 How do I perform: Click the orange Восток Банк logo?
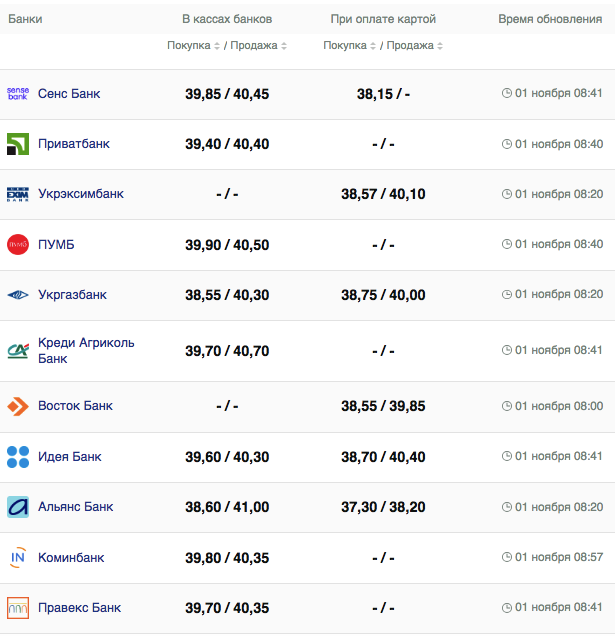[x=18, y=406]
